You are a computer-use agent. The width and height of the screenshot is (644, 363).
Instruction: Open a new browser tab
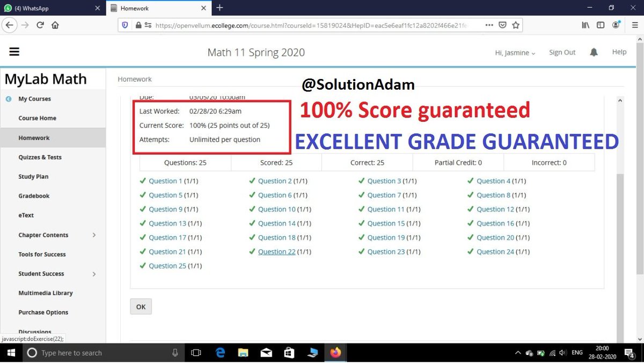(x=219, y=8)
